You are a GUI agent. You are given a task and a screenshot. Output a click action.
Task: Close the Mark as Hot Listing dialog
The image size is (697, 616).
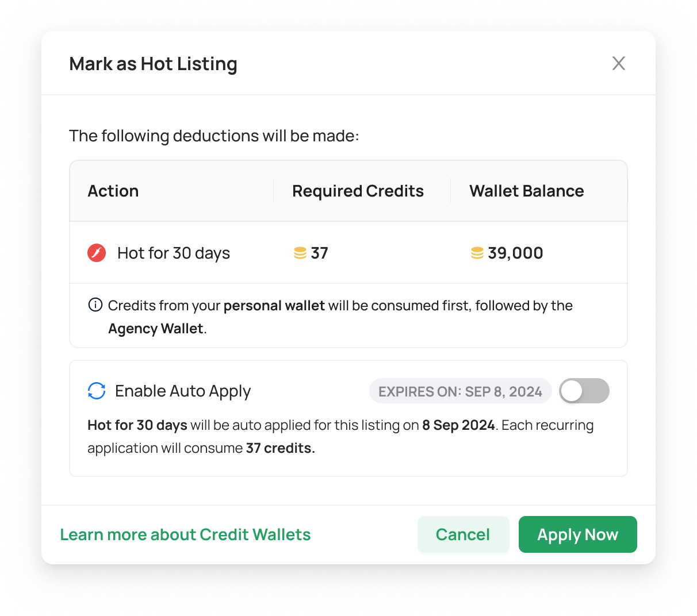coord(619,63)
